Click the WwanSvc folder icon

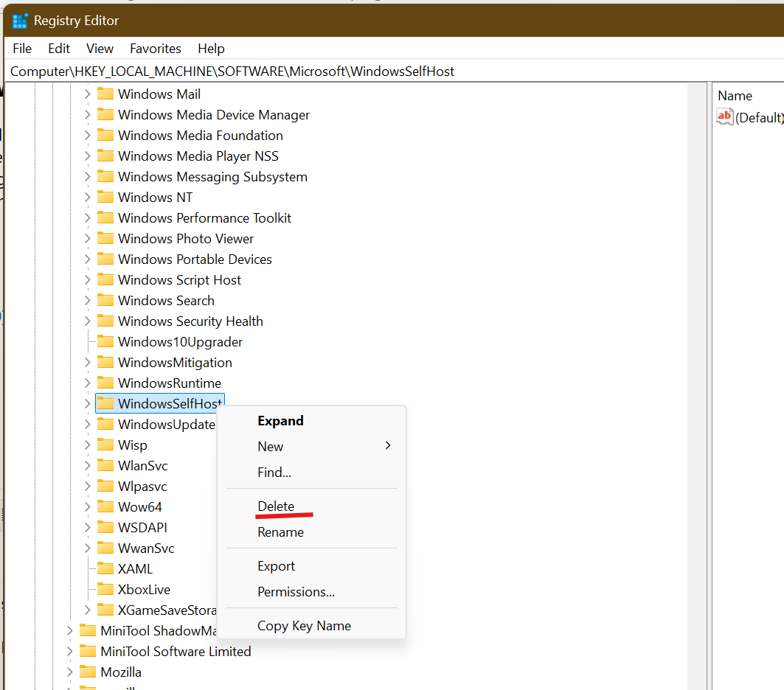(x=105, y=548)
